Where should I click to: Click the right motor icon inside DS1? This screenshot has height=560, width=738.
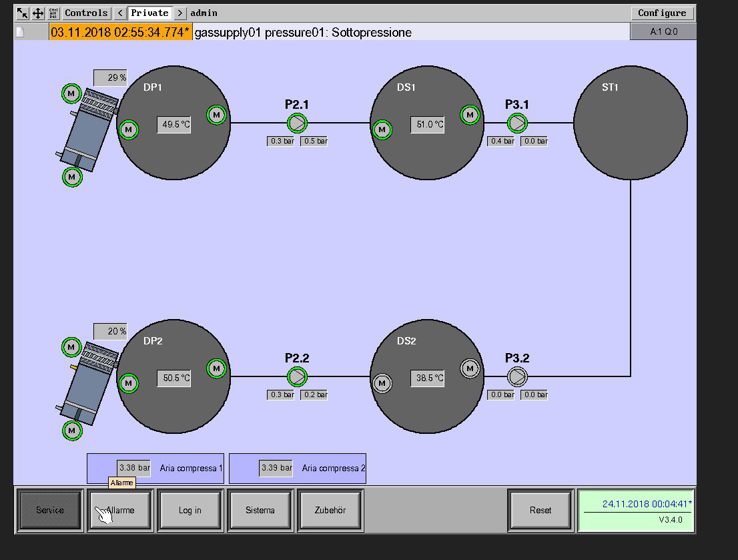[470, 114]
